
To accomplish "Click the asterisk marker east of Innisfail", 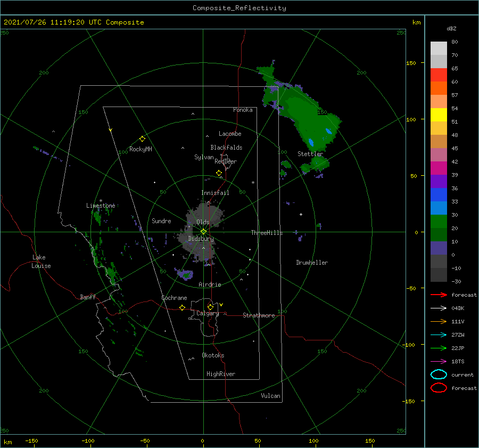I will click(253, 183).
